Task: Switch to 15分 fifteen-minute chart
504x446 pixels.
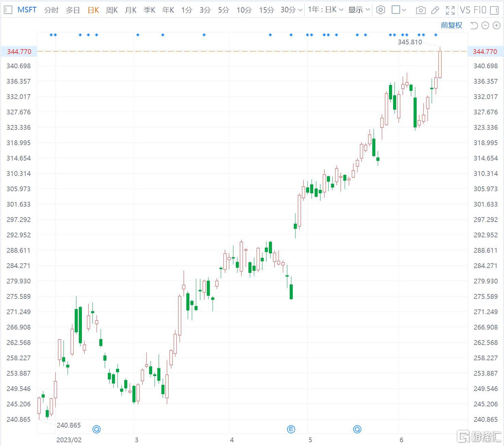Action: [267, 10]
